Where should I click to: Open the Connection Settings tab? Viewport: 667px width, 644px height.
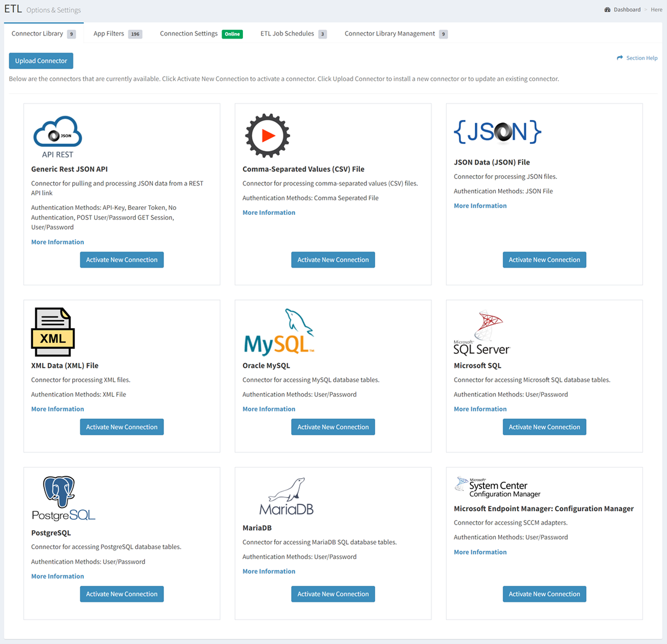(x=201, y=34)
